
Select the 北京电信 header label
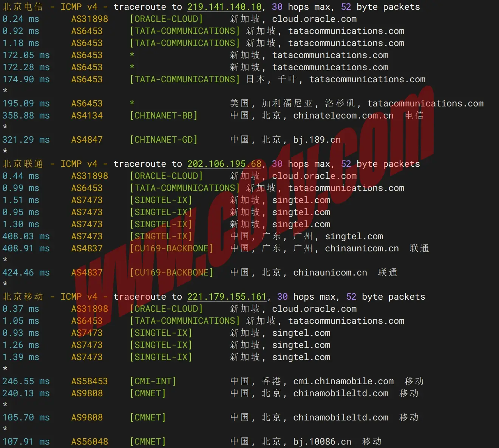click(23, 7)
